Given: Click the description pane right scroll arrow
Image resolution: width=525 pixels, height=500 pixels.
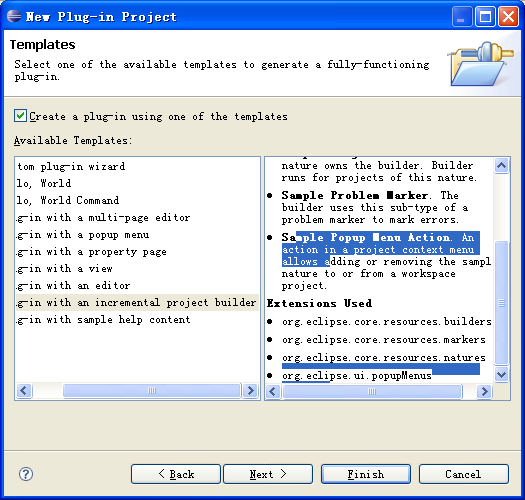Looking at the screenshot, I should pos(484,391).
